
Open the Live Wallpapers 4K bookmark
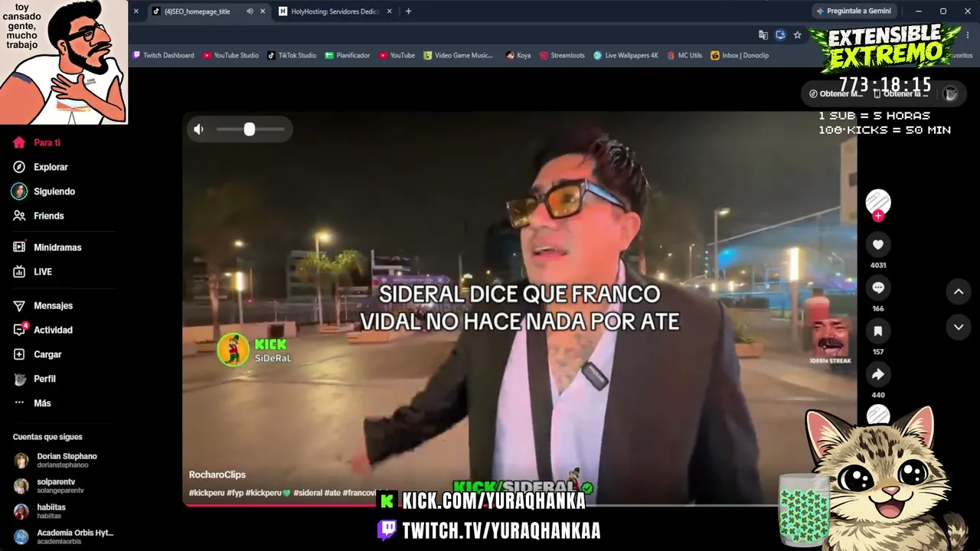click(x=626, y=55)
